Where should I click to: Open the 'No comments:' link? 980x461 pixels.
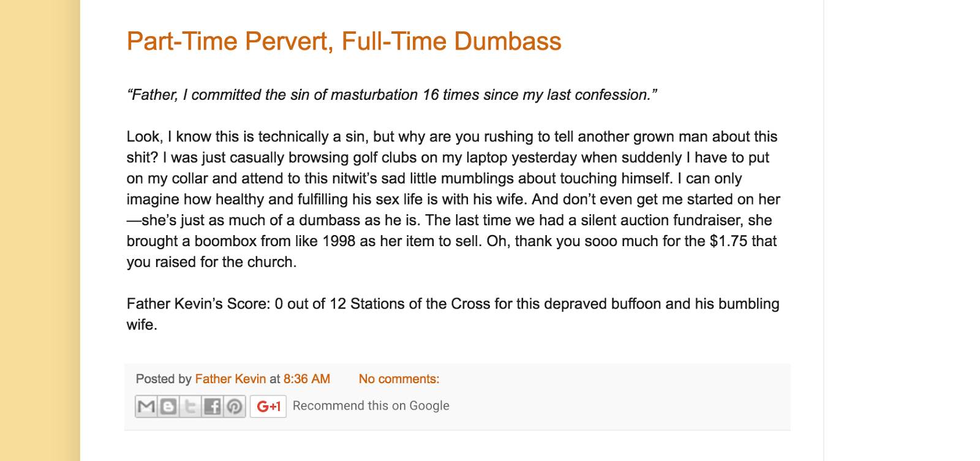(399, 379)
